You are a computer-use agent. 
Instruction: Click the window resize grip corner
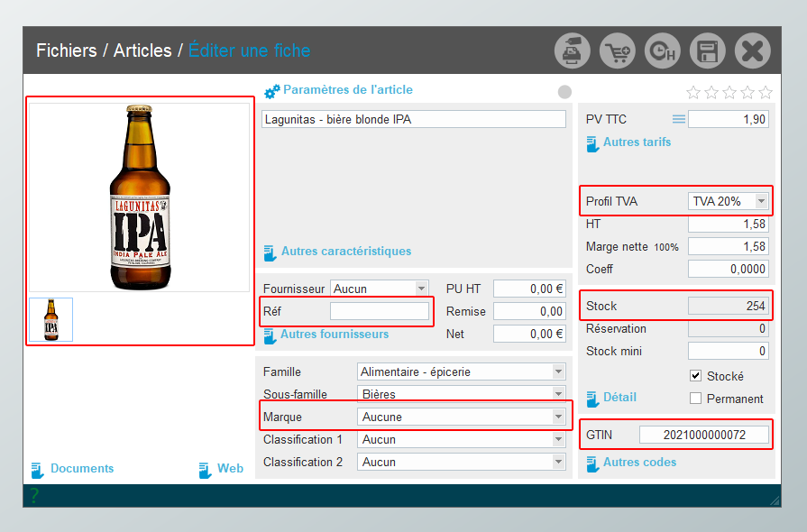tap(775, 500)
